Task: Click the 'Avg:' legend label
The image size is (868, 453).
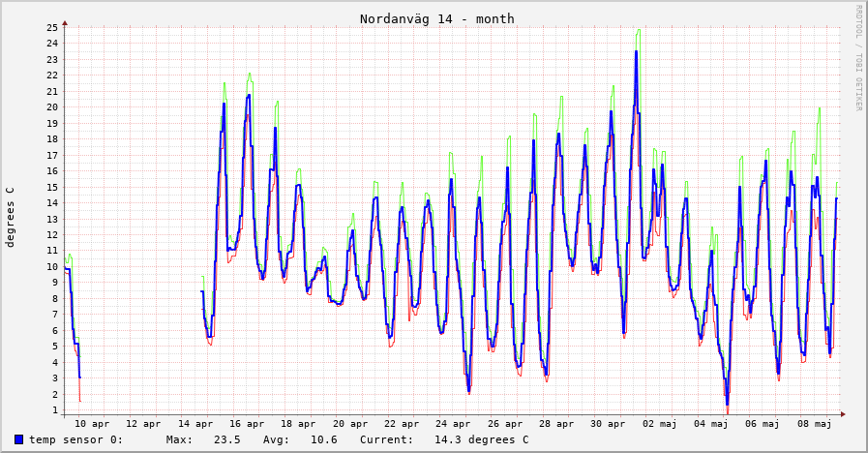Action: (276, 439)
